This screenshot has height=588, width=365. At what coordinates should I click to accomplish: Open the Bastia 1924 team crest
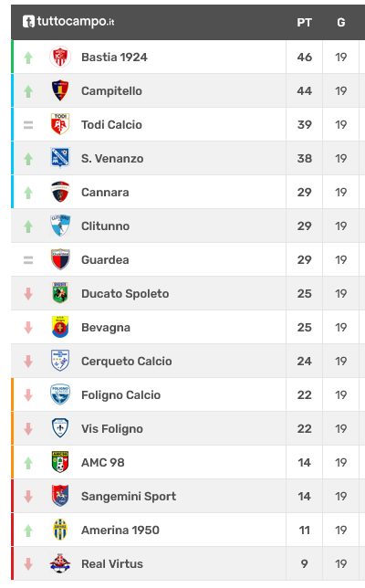click(60, 57)
